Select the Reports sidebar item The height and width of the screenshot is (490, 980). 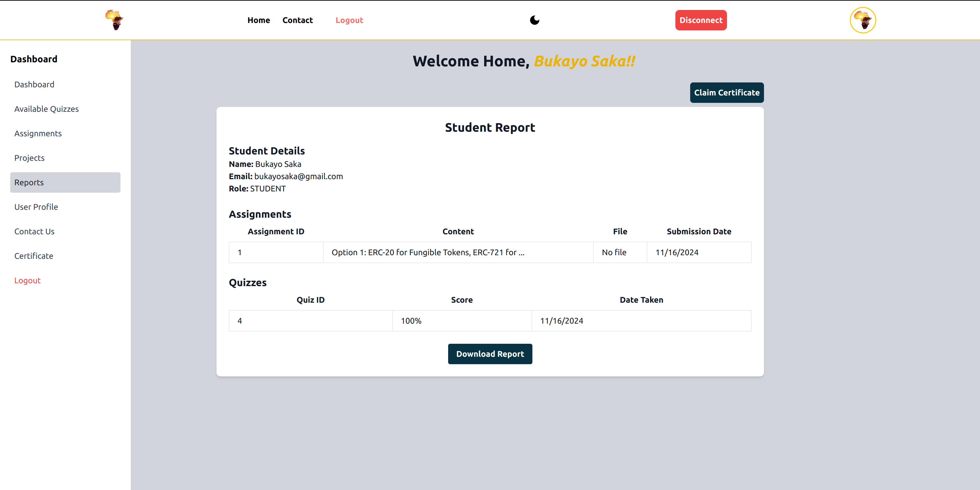65,182
